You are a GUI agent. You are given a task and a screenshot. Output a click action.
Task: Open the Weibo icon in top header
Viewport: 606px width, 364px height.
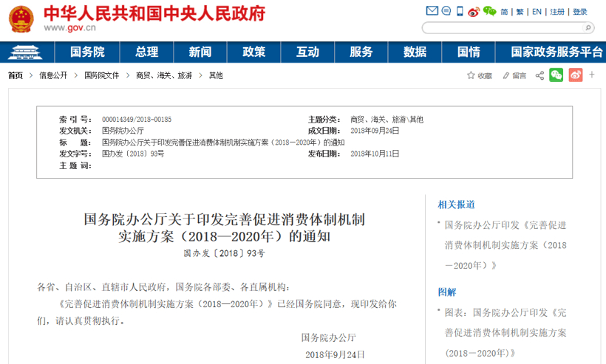coord(474,12)
